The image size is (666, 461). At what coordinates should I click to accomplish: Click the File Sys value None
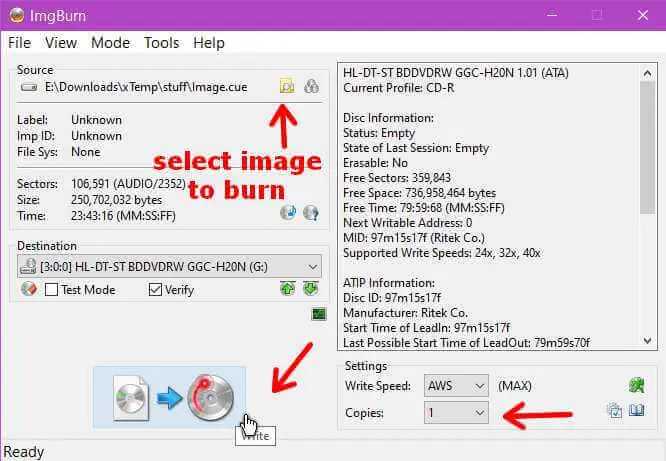(x=86, y=152)
